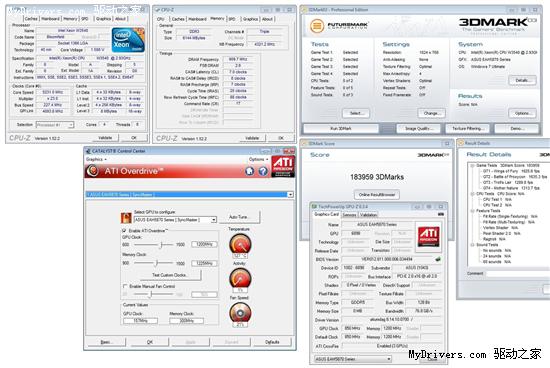Open the Sensors tab in GPU-Z
This screenshot has height=368, width=550.
[349, 215]
